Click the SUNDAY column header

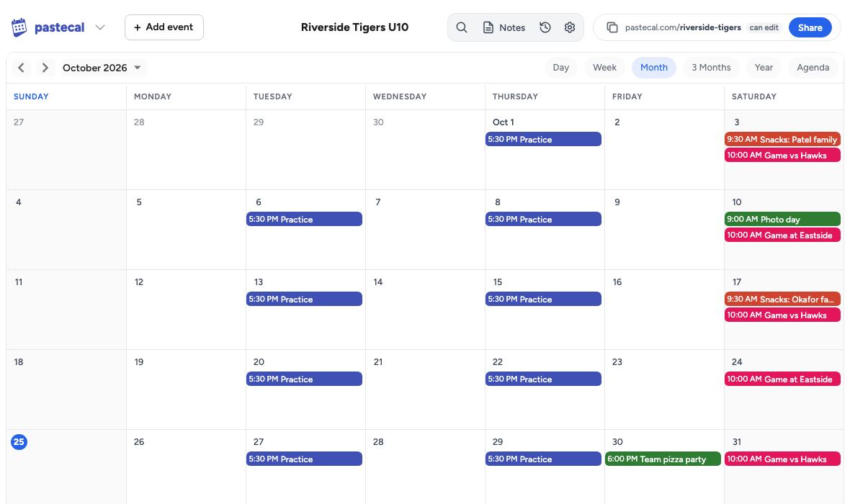coord(31,96)
